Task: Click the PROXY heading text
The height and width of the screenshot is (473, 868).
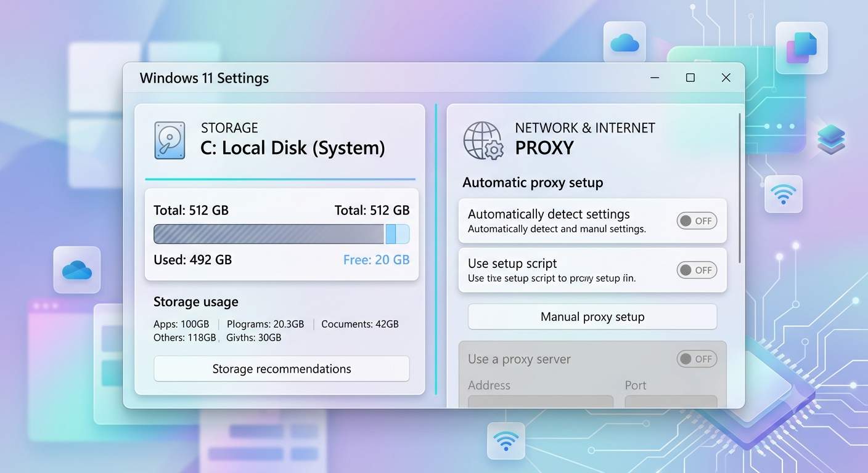Action: (x=544, y=148)
